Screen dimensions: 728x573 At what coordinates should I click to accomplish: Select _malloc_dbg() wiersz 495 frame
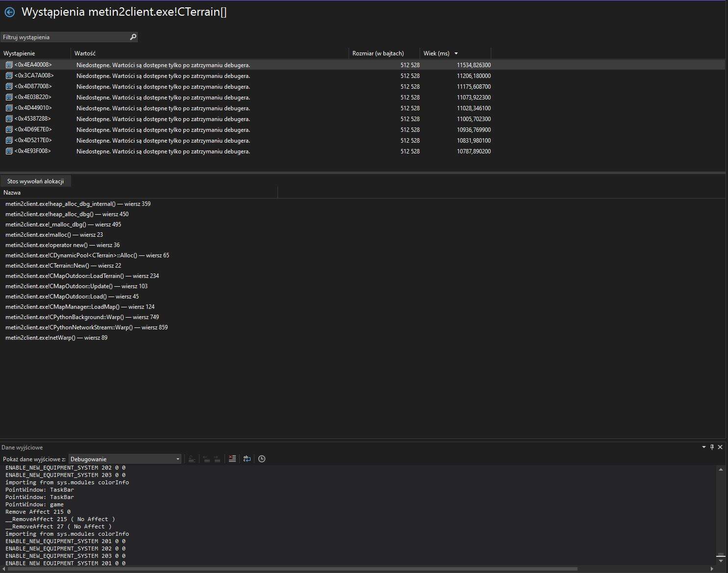tap(63, 224)
